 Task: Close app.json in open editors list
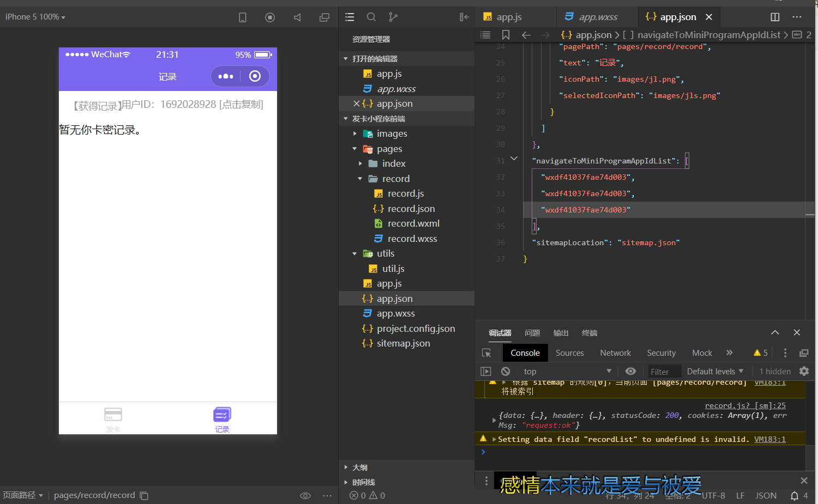coord(356,104)
